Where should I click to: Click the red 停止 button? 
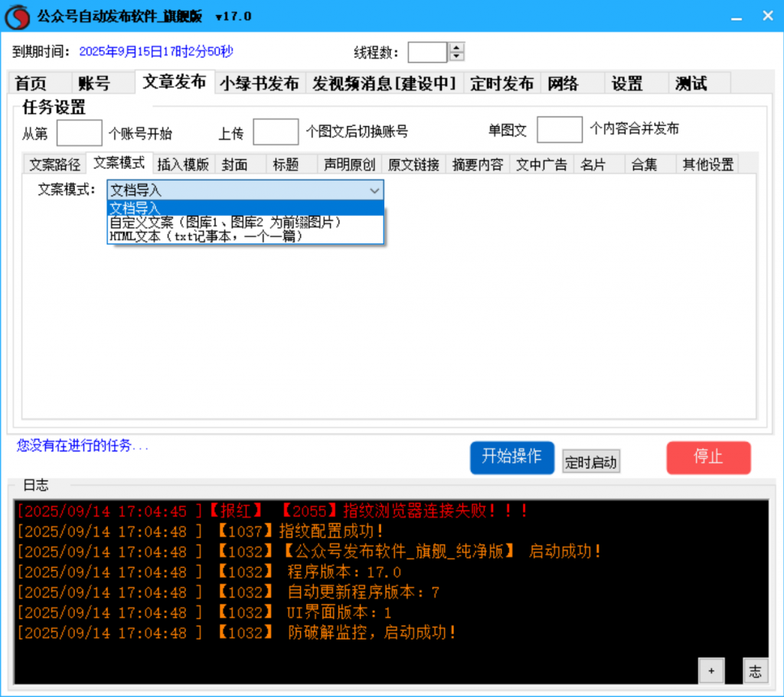pos(708,457)
